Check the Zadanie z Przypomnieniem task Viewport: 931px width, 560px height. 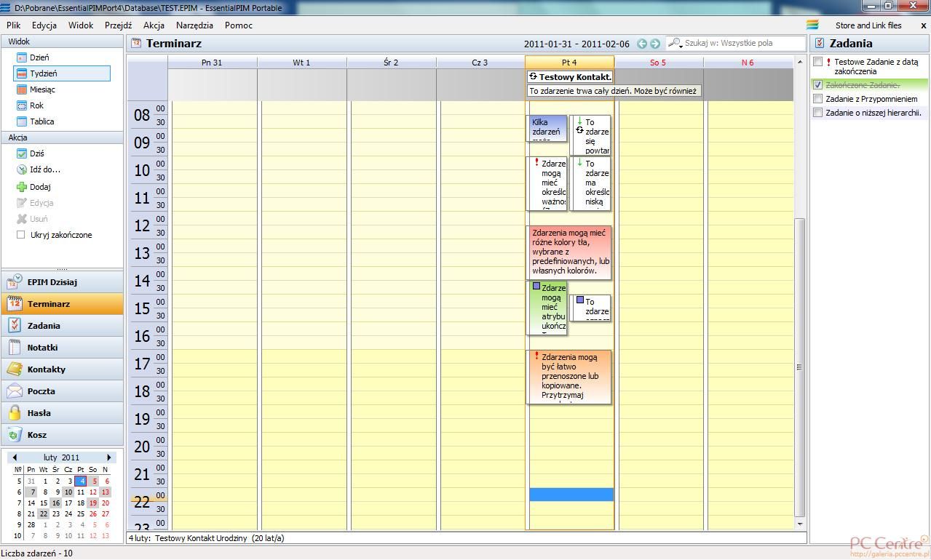[x=818, y=99]
